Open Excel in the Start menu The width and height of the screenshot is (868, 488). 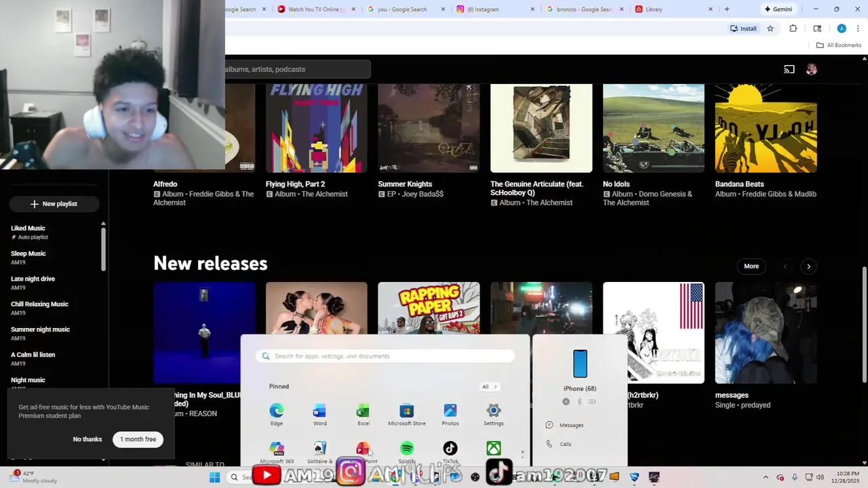click(x=363, y=414)
